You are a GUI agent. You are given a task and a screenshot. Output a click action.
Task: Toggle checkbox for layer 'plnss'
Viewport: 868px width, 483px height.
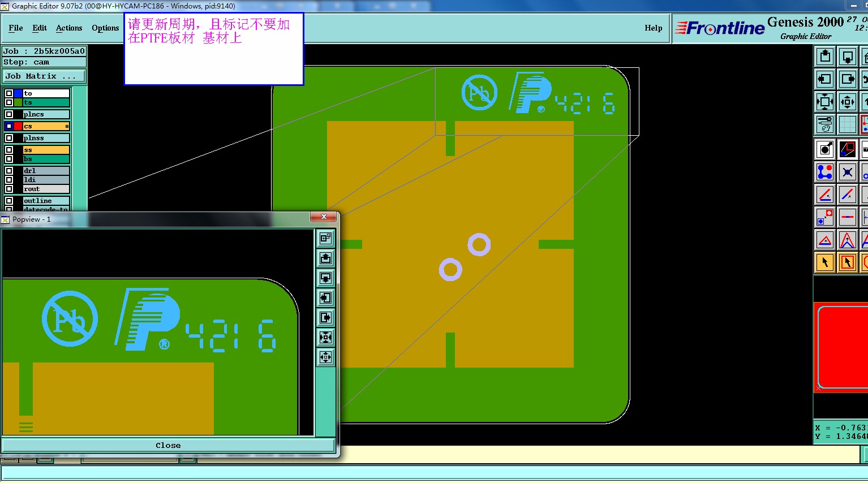(x=9, y=138)
